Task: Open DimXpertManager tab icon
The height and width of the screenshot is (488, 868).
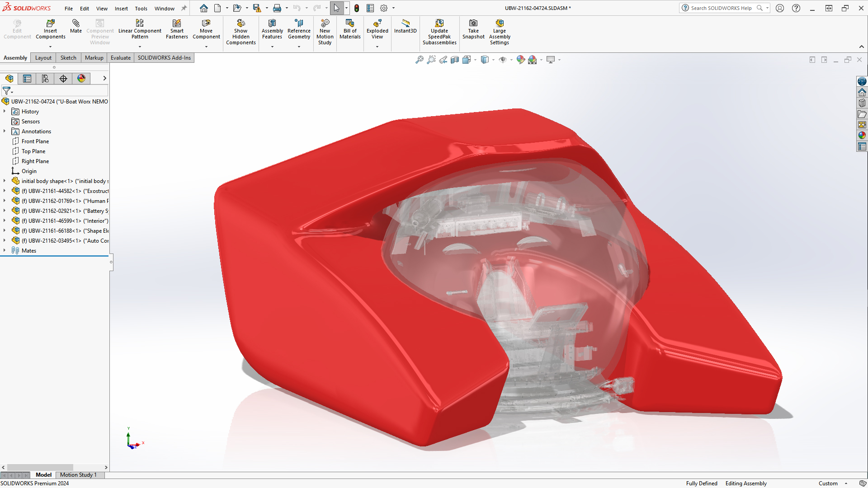Action: click(x=63, y=79)
